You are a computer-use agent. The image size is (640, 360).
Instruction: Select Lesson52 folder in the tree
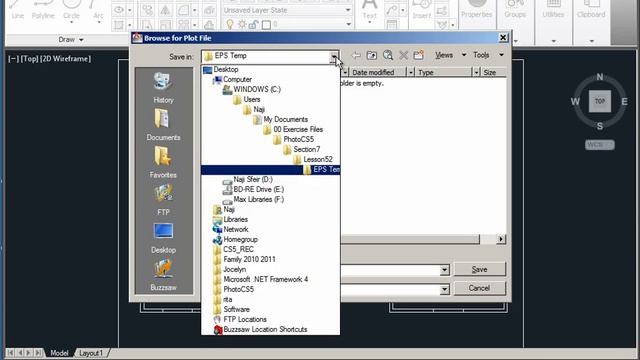coord(313,159)
